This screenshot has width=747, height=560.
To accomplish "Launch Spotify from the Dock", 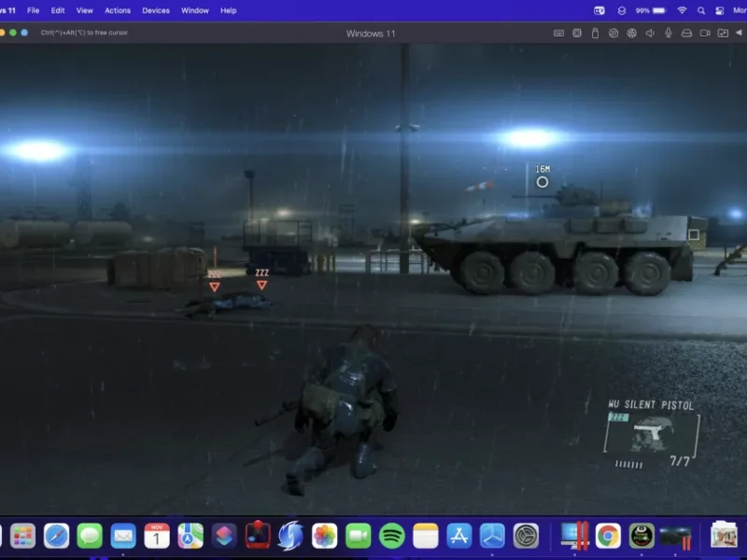I will click(x=392, y=536).
